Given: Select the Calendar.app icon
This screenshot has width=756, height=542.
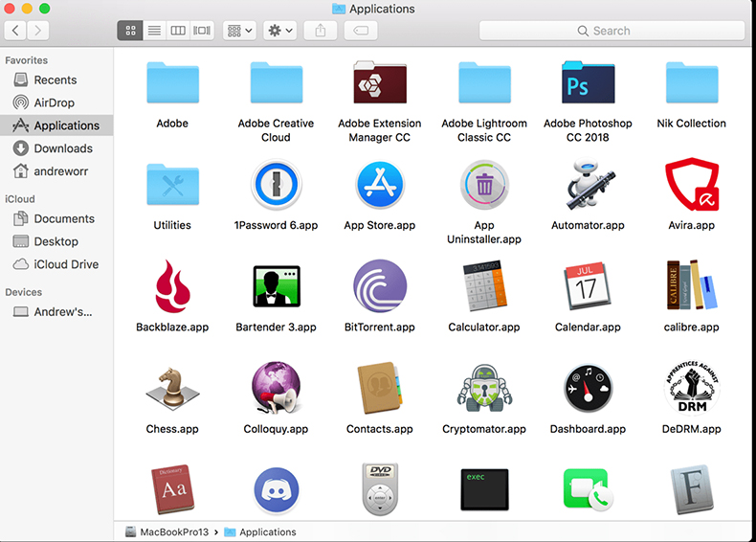Looking at the screenshot, I should 588,286.
